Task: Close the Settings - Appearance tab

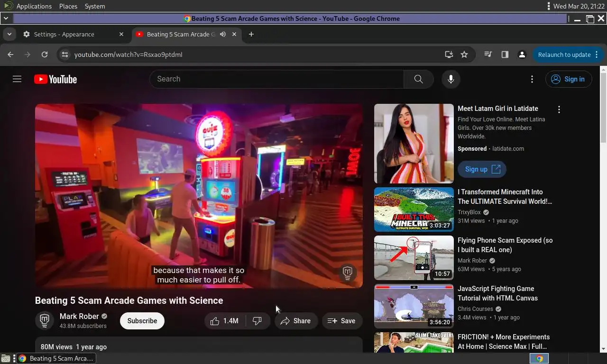Action: click(x=121, y=34)
